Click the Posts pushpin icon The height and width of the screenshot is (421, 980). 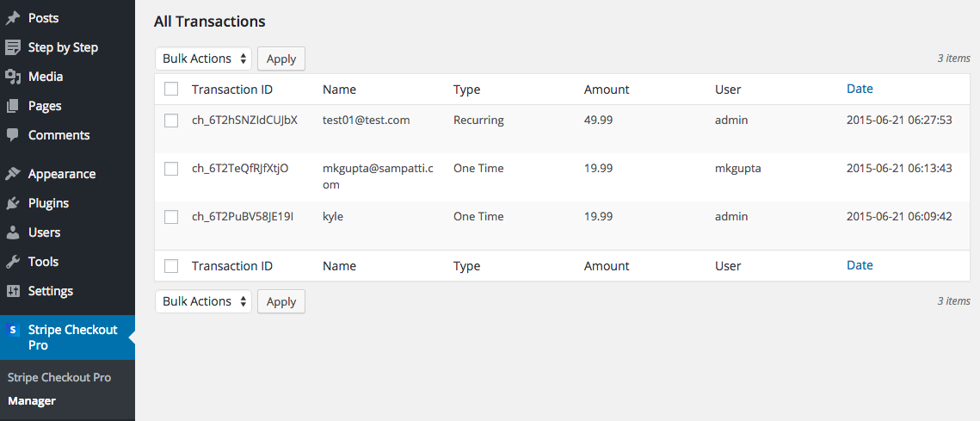pos(13,18)
